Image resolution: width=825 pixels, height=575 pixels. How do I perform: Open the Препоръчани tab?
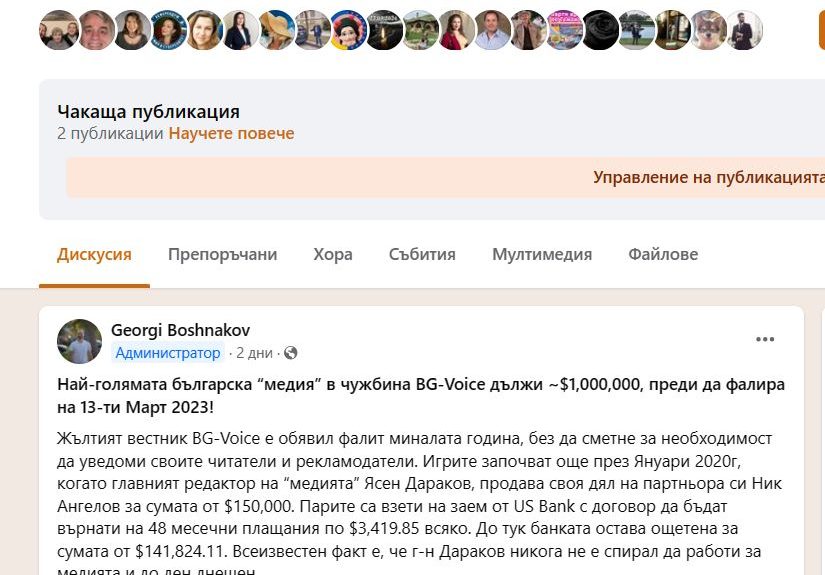point(222,254)
